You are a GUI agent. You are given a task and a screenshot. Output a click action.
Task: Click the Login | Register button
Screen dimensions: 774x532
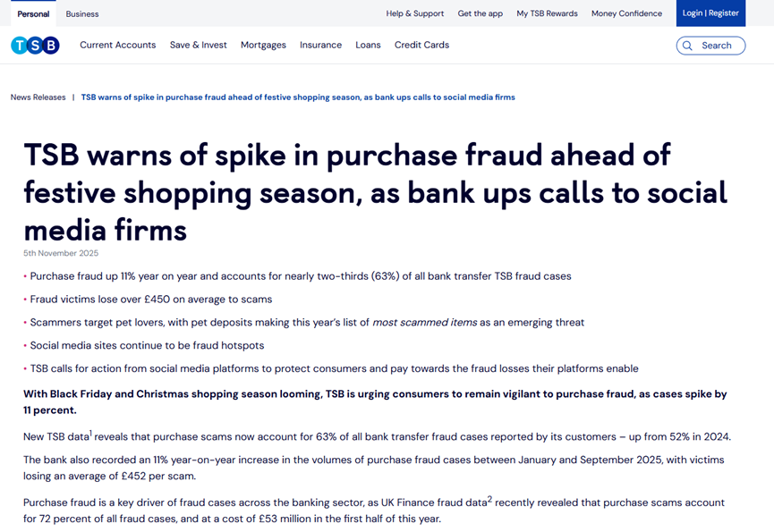coord(710,13)
